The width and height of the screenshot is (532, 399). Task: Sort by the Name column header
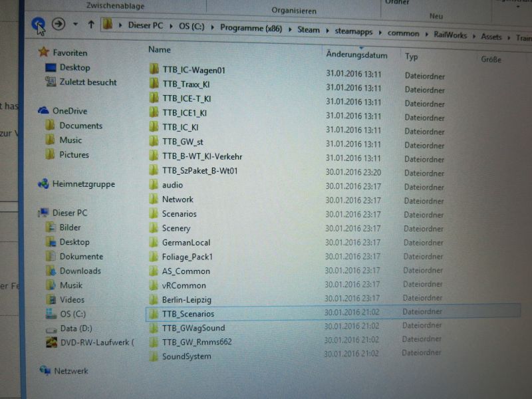pyautogui.click(x=160, y=49)
